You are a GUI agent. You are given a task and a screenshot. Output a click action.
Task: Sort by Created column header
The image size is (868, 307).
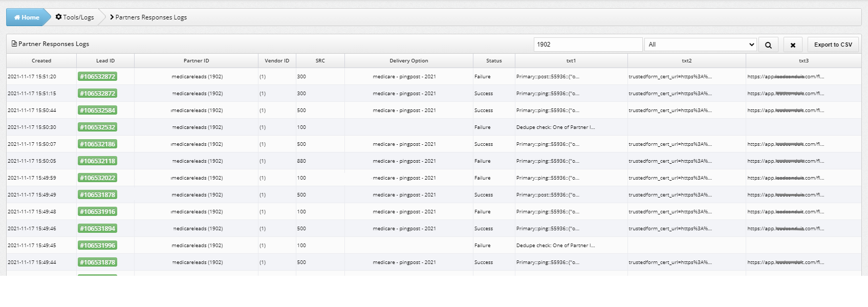41,60
